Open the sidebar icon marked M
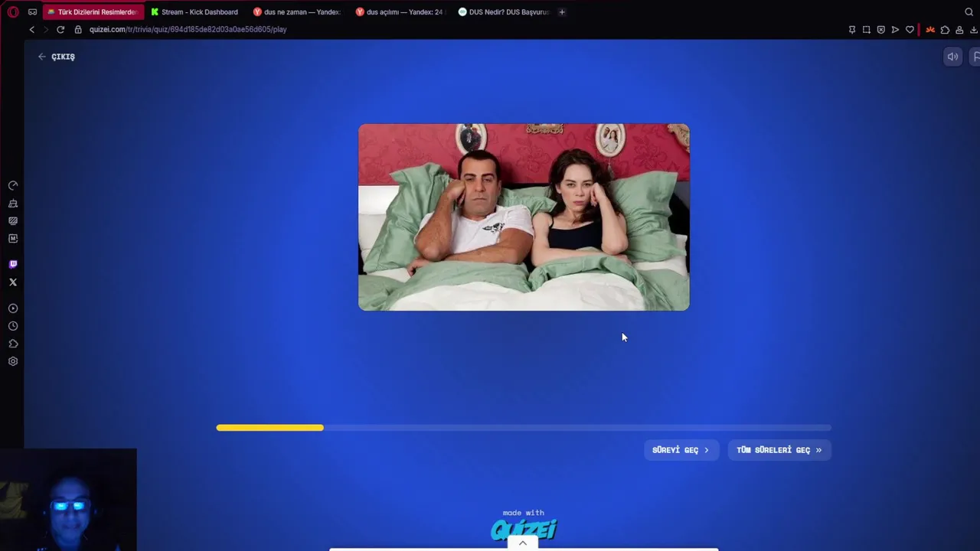The height and width of the screenshot is (551, 980). 13,239
